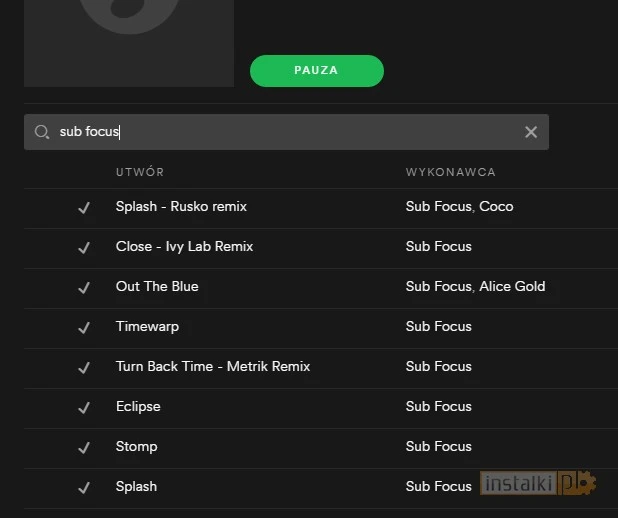Open artist Coco link
Image resolution: width=618 pixels, height=518 pixels.
click(496, 206)
